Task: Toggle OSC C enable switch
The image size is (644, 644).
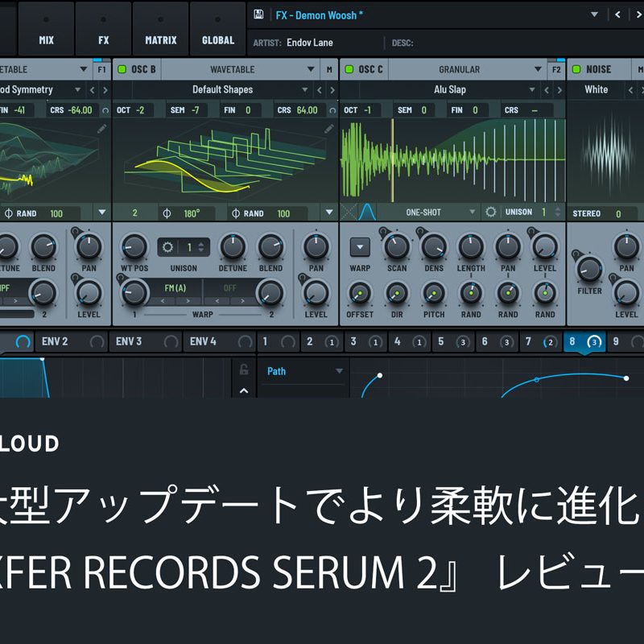Action: coord(349,69)
